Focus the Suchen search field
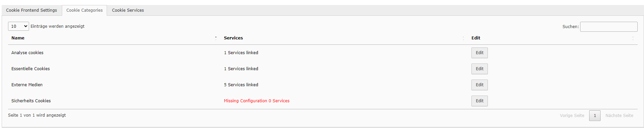Screen dimensions: 644x128 (609, 27)
